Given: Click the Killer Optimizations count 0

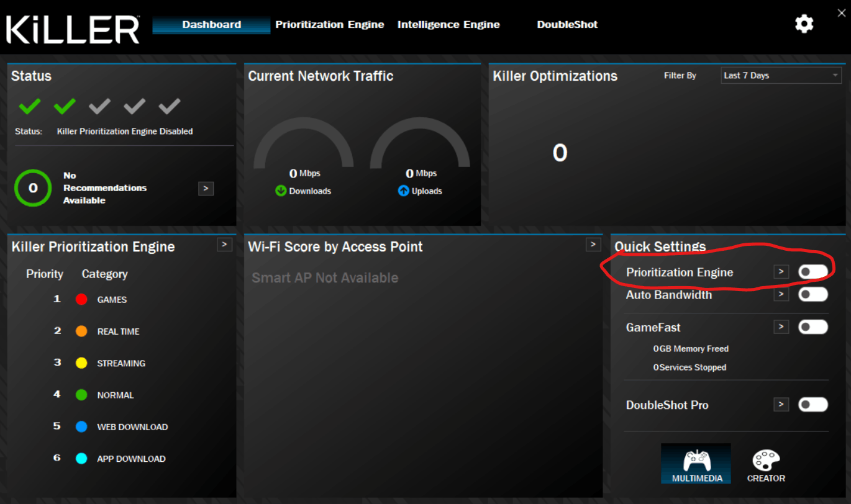Looking at the screenshot, I should tap(560, 153).
